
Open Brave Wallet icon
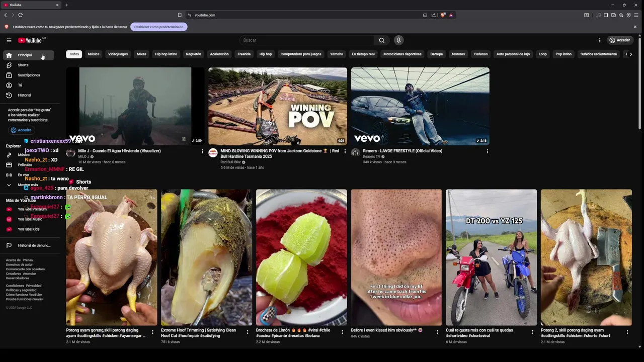[613, 15]
